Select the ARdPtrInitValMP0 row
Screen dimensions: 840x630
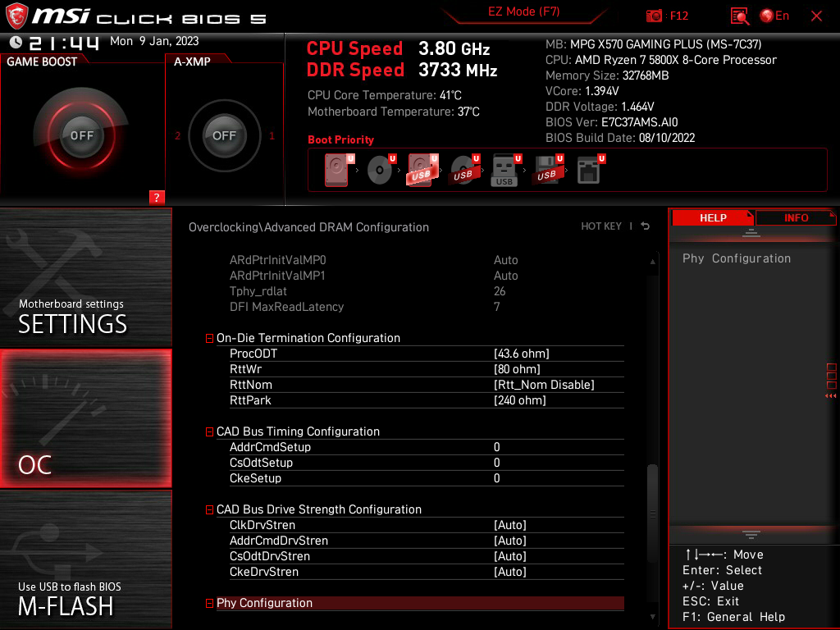[x=427, y=260]
